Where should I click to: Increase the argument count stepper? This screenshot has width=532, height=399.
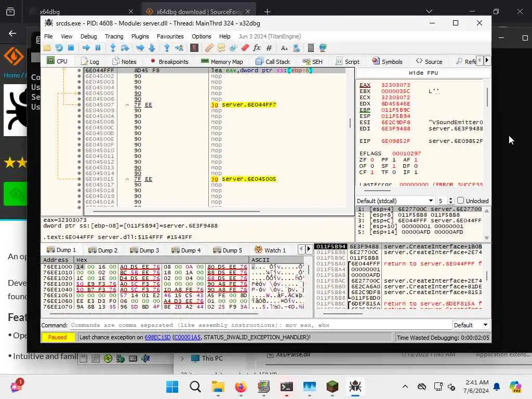(450, 199)
